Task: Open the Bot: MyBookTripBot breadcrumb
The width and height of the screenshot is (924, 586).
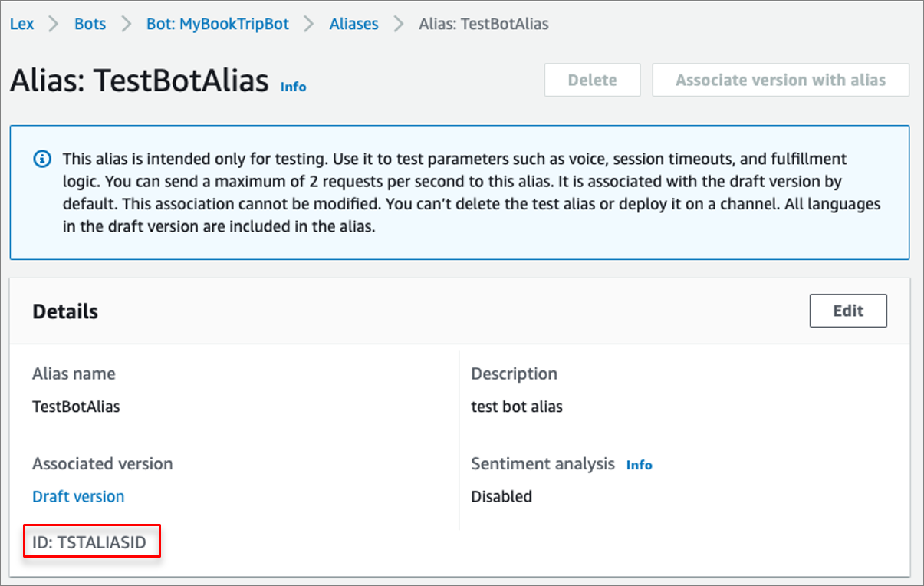Action: point(218,24)
